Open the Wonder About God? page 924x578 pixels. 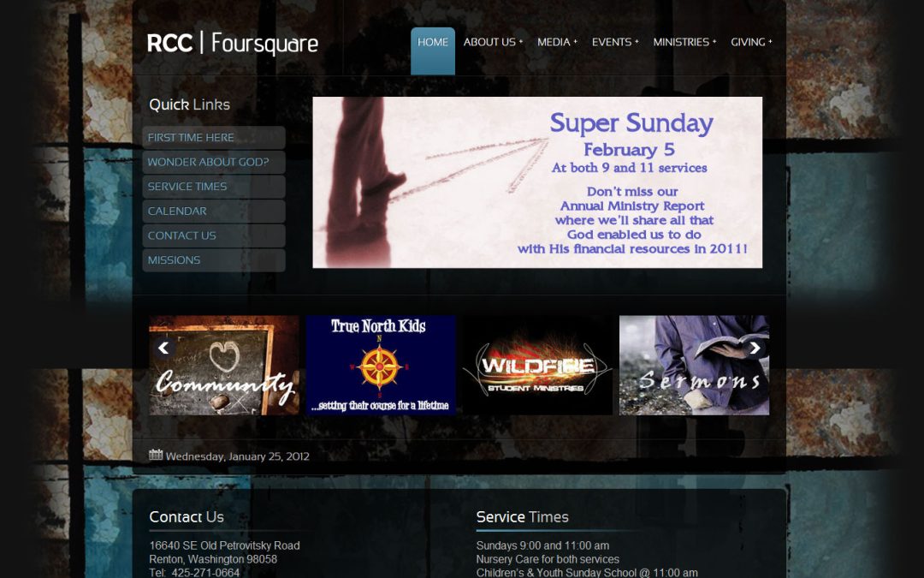point(213,162)
